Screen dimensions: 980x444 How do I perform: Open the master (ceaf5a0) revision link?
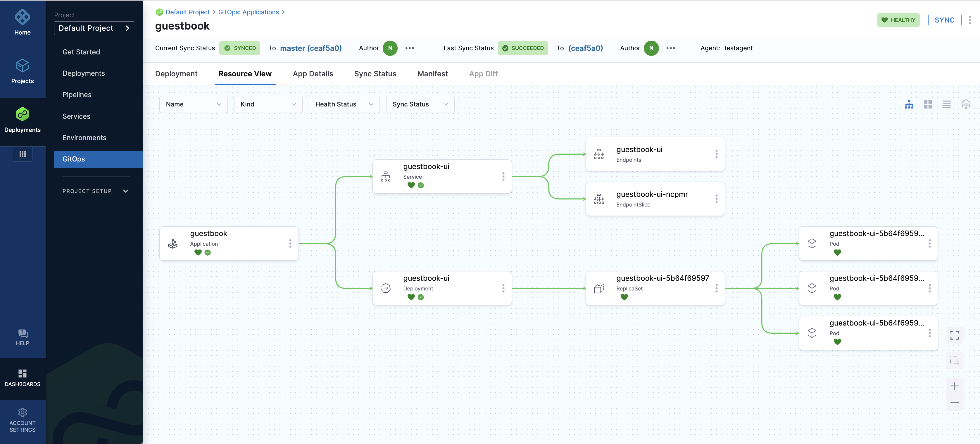pyautogui.click(x=310, y=48)
